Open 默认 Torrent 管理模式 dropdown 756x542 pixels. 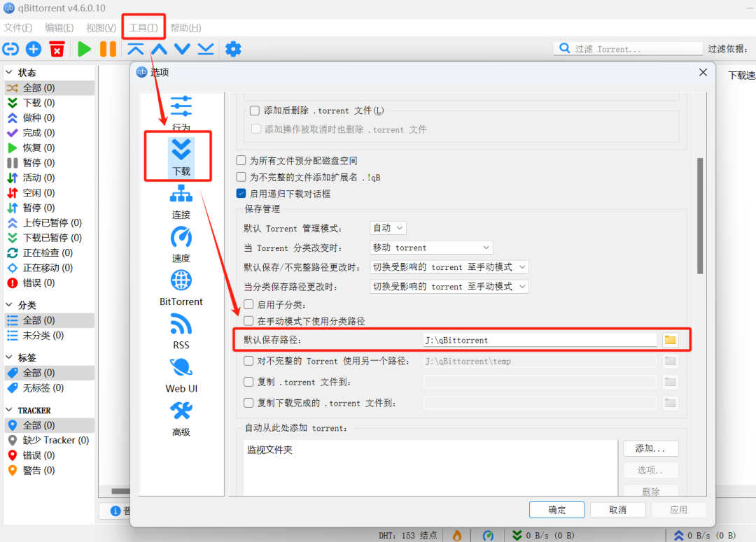click(x=388, y=228)
